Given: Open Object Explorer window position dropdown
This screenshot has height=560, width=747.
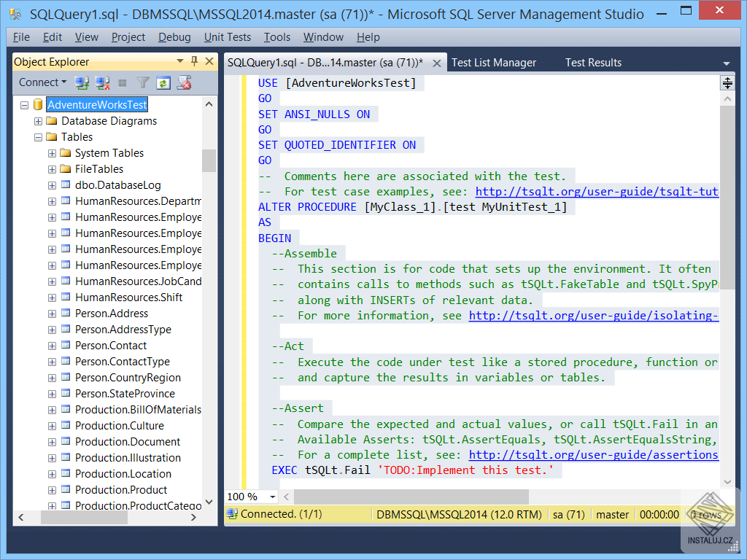Looking at the screenshot, I should point(180,61).
